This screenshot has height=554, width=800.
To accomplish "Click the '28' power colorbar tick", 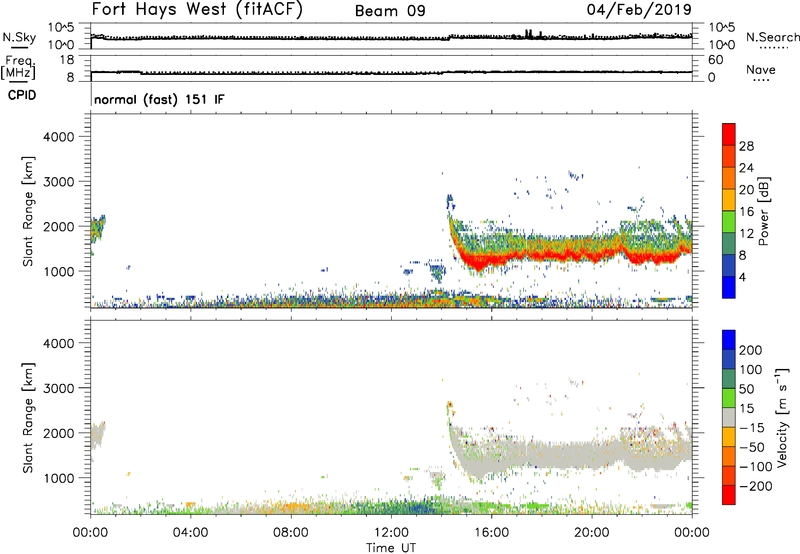I will 746,146.
